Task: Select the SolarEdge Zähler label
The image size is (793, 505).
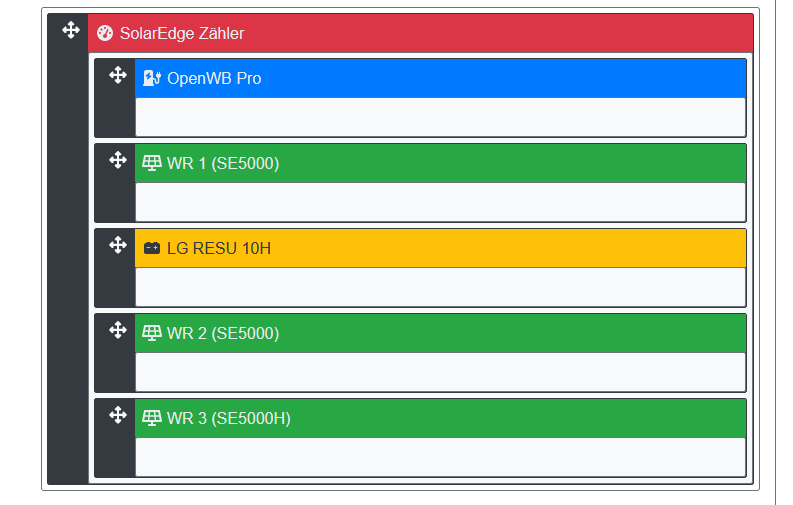Action: click(182, 33)
